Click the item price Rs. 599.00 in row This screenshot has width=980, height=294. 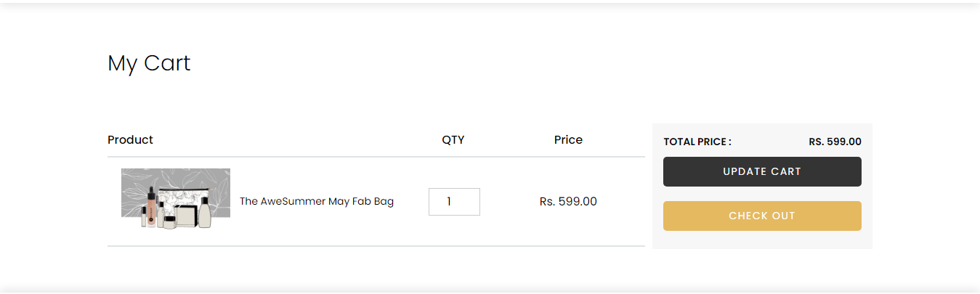coord(568,201)
